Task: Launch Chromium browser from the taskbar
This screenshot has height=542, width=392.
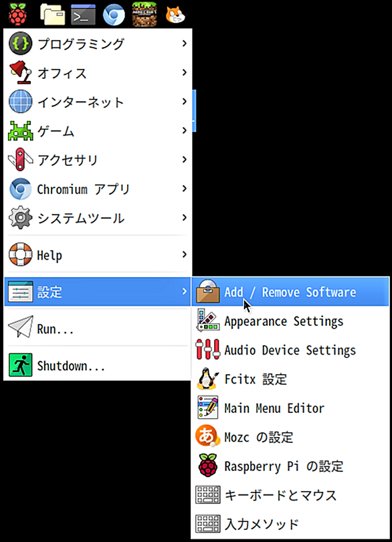Action: tap(114, 15)
